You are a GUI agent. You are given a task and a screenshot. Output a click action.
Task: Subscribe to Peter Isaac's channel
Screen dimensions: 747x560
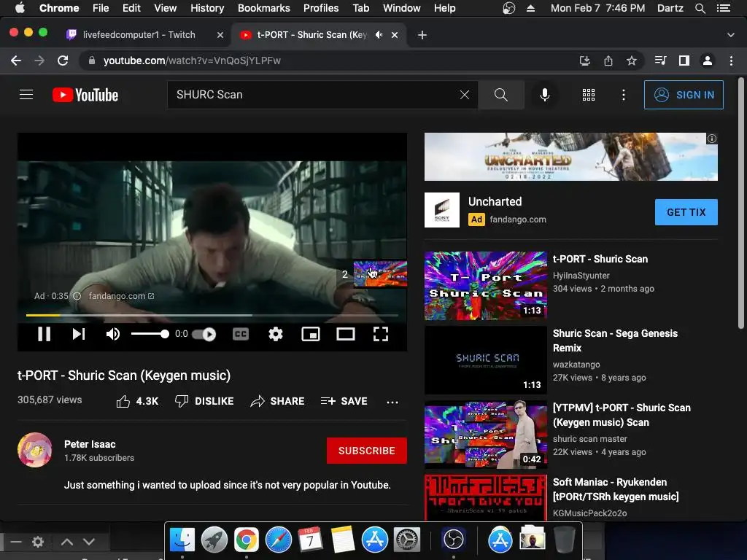[366, 451]
